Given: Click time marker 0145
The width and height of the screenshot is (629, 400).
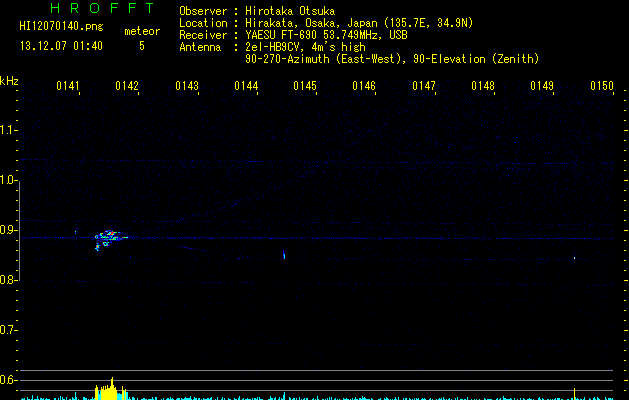Looking at the screenshot, I should (305, 86).
